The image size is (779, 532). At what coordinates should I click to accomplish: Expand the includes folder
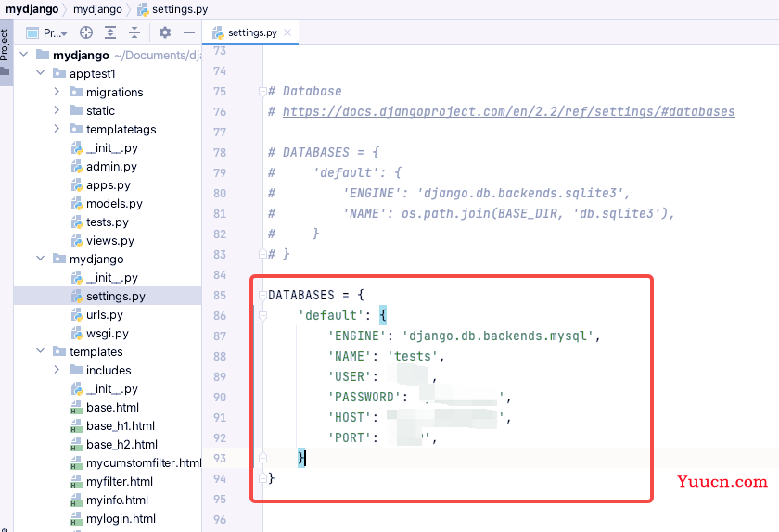point(57,370)
